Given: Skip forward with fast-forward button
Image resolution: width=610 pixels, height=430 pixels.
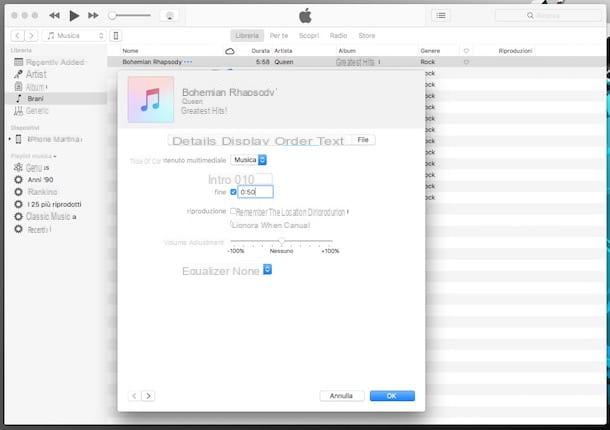Looking at the screenshot, I should coord(93,16).
